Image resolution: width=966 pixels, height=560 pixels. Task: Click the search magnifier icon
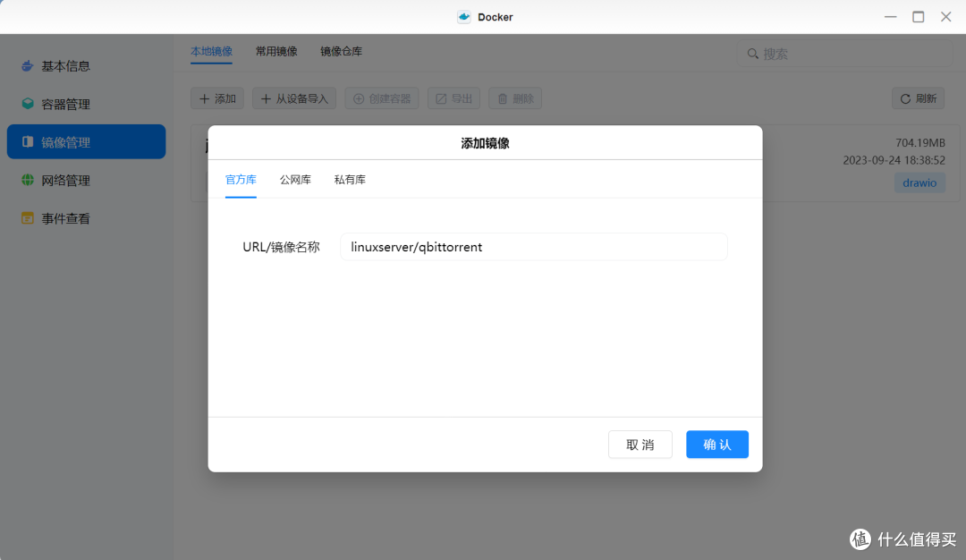point(753,54)
